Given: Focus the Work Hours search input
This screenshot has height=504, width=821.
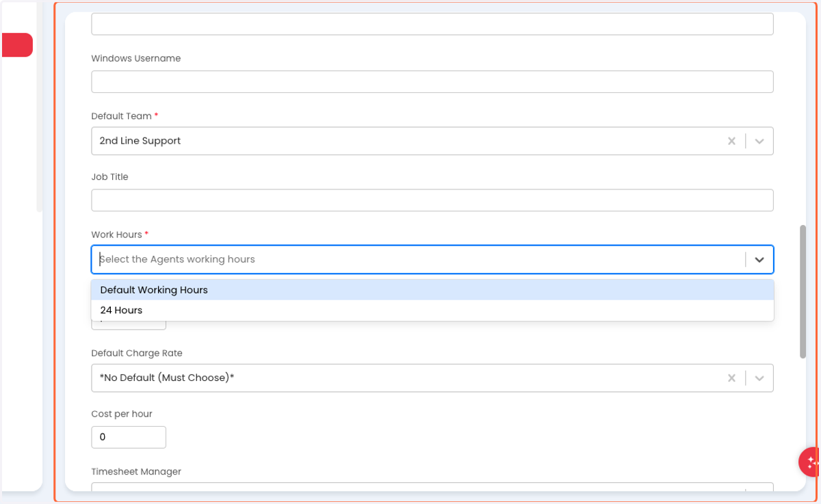Looking at the screenshot, I should pyautogui.click(x=419, y=259).
